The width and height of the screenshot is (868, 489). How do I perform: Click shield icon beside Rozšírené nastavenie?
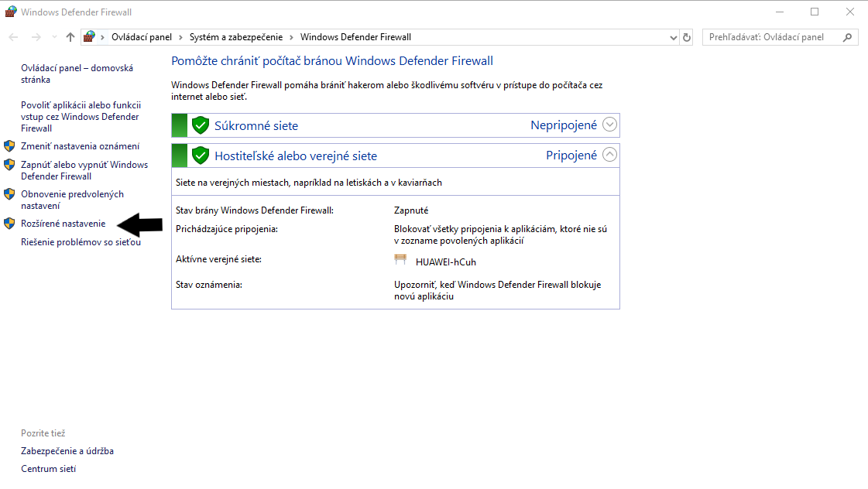(9, 224)
